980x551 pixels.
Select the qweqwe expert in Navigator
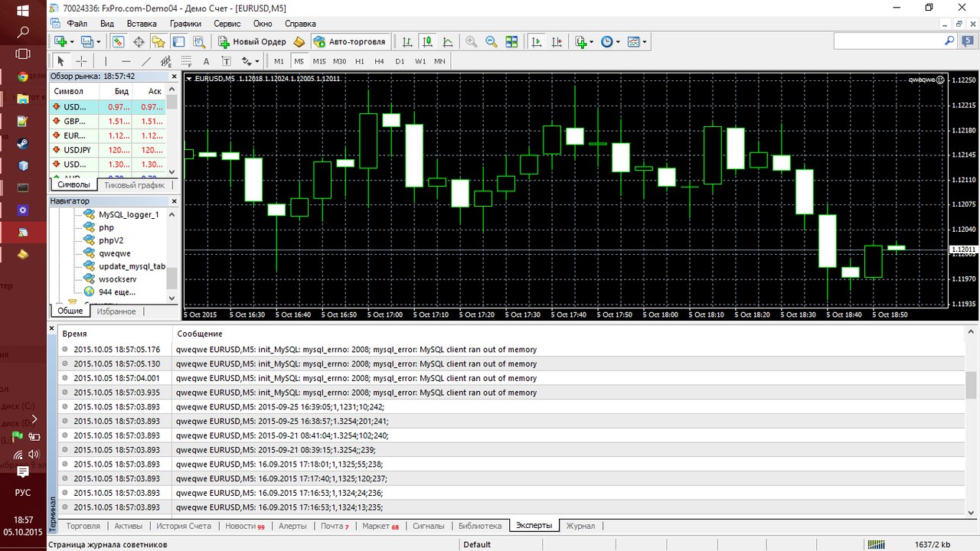115,253
